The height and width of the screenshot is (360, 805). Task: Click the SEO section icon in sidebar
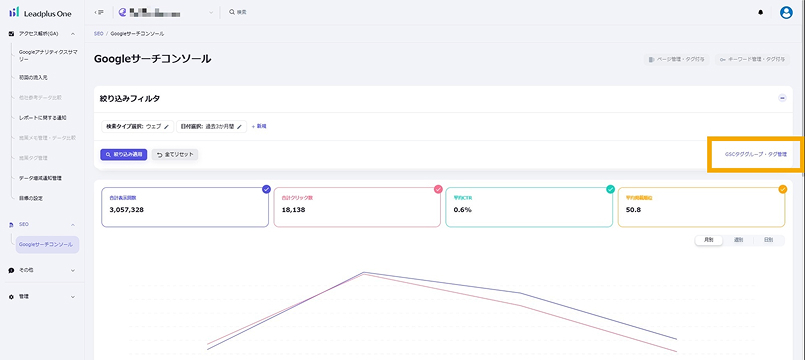coord(11,224)
